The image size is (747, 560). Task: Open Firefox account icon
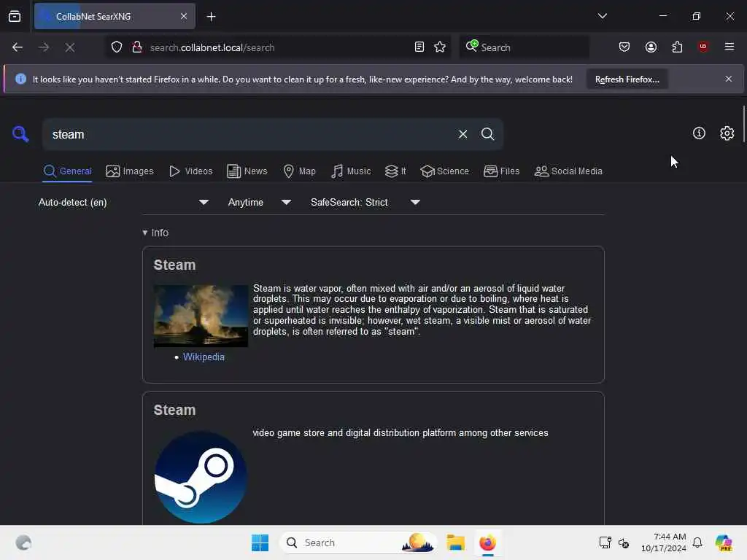coord(651,47)
